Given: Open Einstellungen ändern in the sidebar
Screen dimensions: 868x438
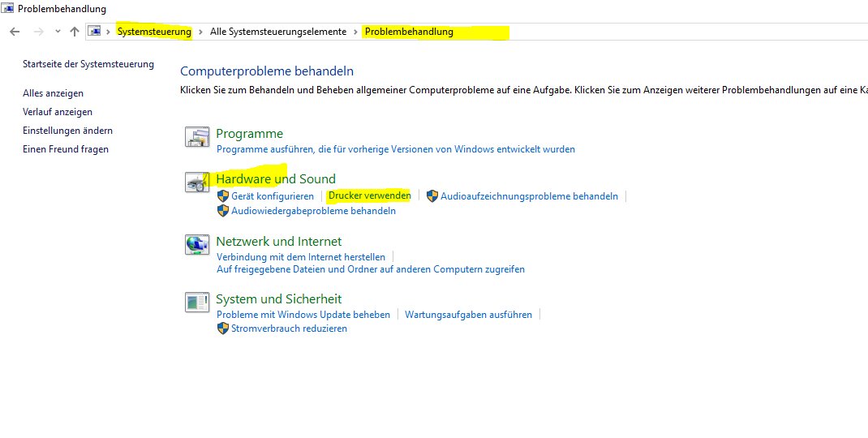Looking at the screenshot, I should (x=67, y=131).
